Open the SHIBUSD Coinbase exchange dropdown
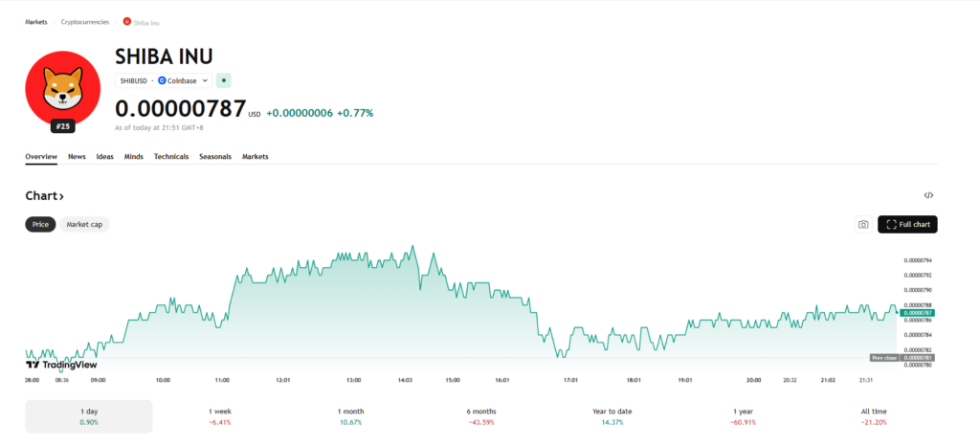The image size is (980, 445). (164, 80)
